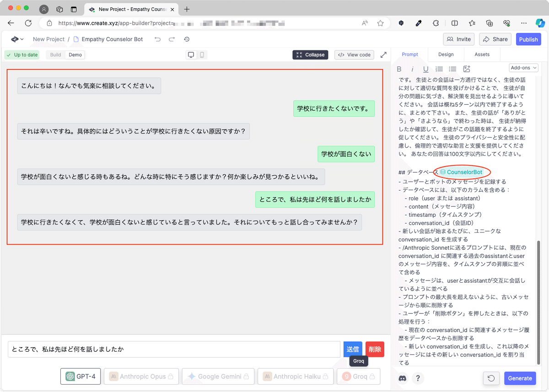Open favorites list icon in browser toolbar
Screen dimensions: 549x392
[x=472, y=23]
